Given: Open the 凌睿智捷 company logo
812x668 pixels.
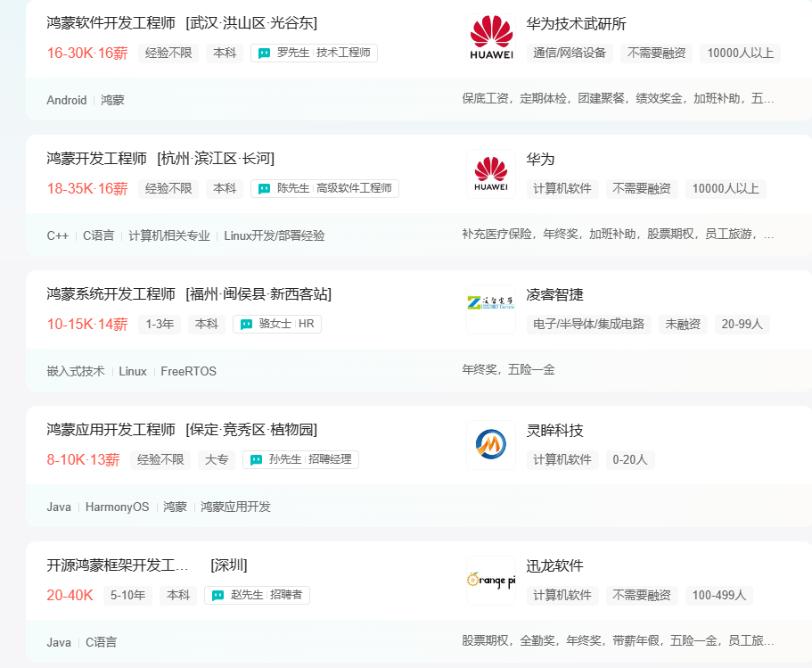Looking at the screenshot, I should 491,309.
